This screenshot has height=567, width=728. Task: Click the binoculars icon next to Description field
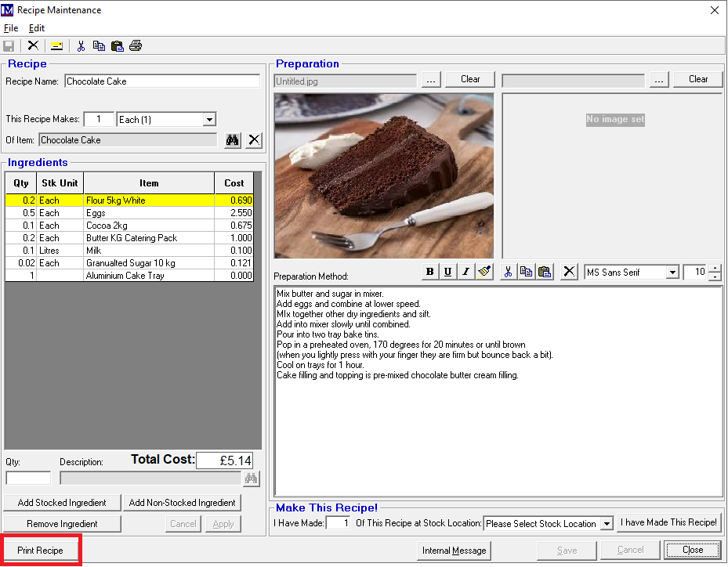[x=252, y=478]
